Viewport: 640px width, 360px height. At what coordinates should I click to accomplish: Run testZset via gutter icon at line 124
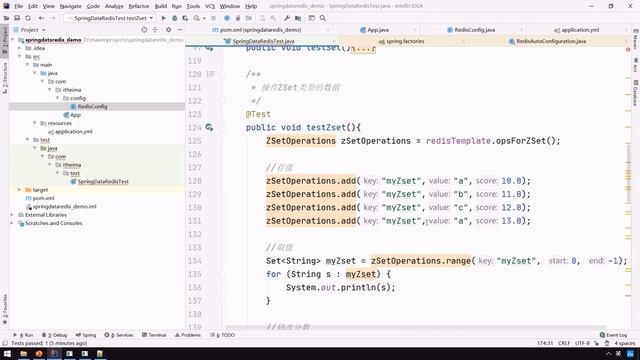(209, 127)
